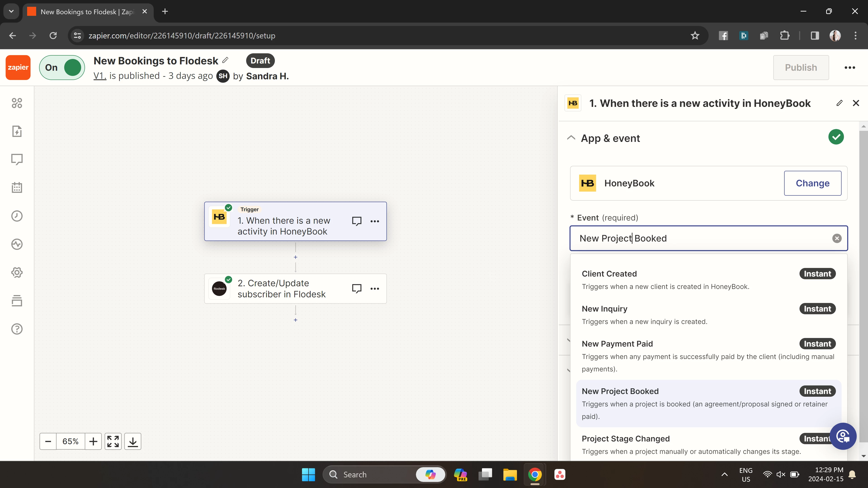Viewport: 868px width, 488px height.
Task: Click the Change app button
Action: (x=812, y=183)
